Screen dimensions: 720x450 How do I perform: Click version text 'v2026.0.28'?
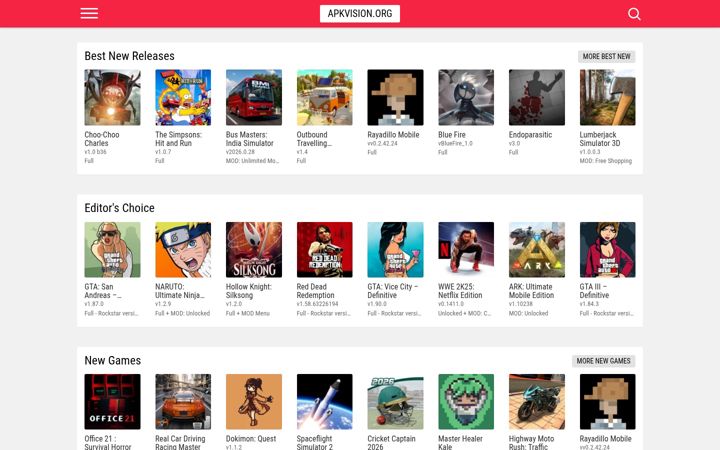(240, 152)
